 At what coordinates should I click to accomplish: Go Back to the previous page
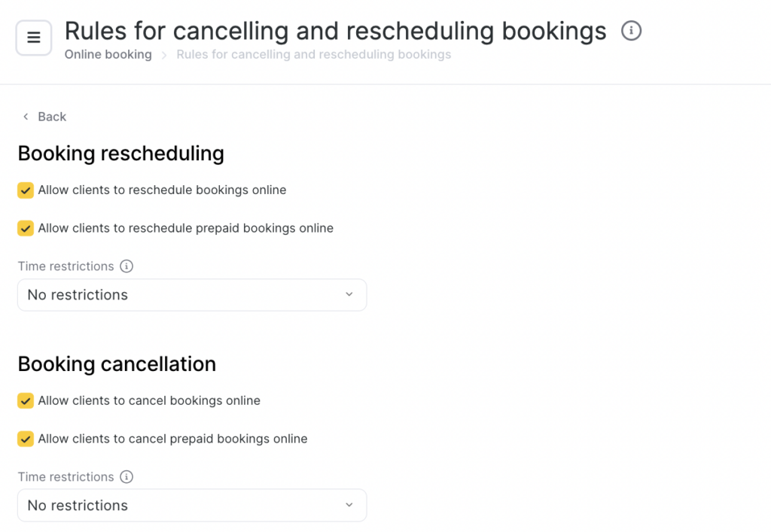tap(52, 117)
